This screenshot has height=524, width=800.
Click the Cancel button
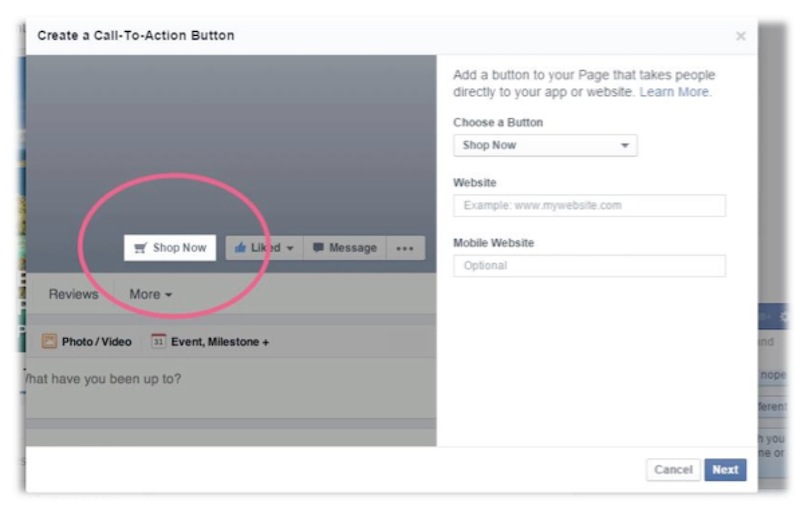[673, 469]
